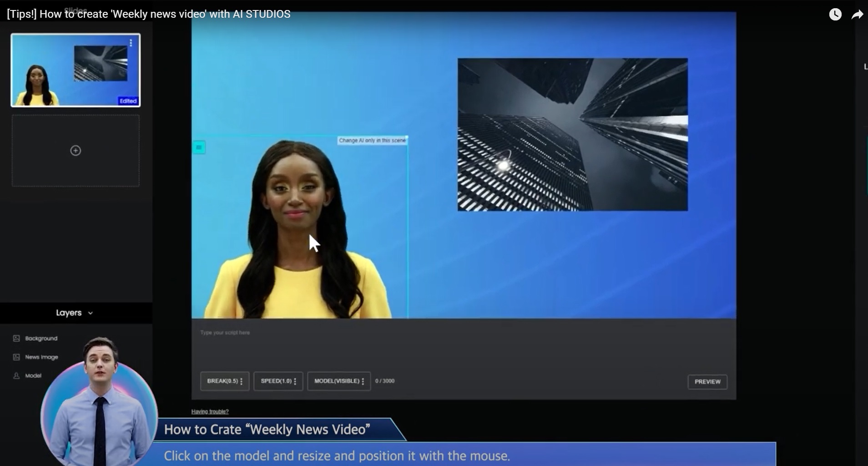Viewport: 868px width, 466px height.
Task: Select the Model layer person icon
Action: 17,375
